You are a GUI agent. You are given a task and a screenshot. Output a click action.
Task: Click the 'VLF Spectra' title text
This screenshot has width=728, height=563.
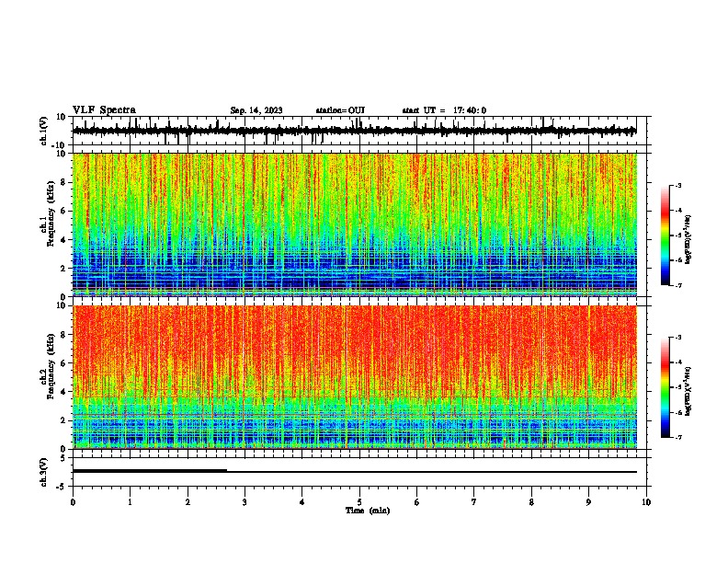click(104, 110)
